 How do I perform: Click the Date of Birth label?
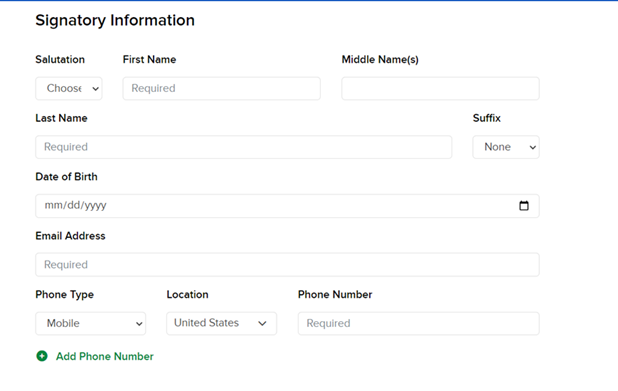tap(66, 177)
